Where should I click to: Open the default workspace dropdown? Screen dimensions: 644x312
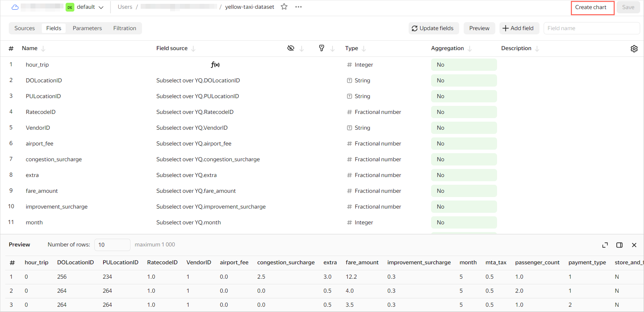tap(85, 7)
